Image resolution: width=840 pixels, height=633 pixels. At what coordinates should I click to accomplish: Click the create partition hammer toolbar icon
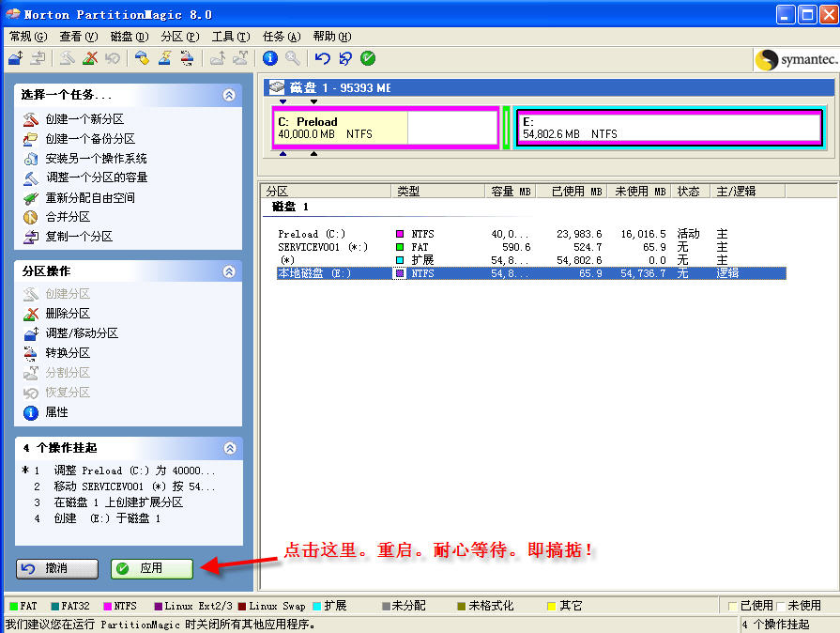67,58
